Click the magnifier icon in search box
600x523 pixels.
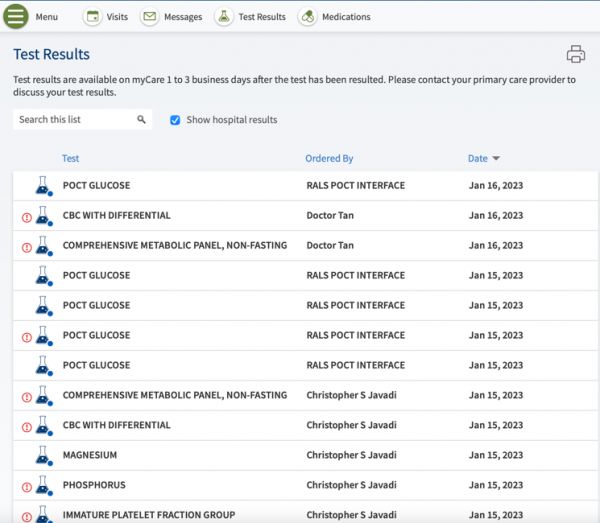(x=141, y=119)
